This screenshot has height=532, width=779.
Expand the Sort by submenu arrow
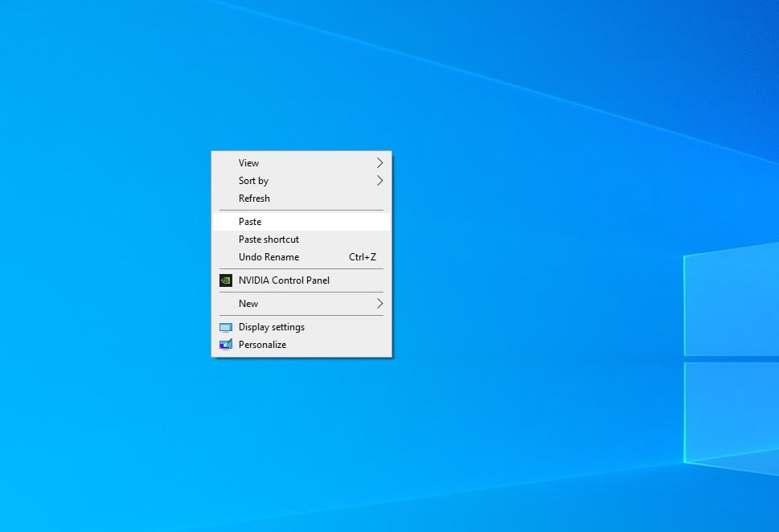(x=380, y=181)
